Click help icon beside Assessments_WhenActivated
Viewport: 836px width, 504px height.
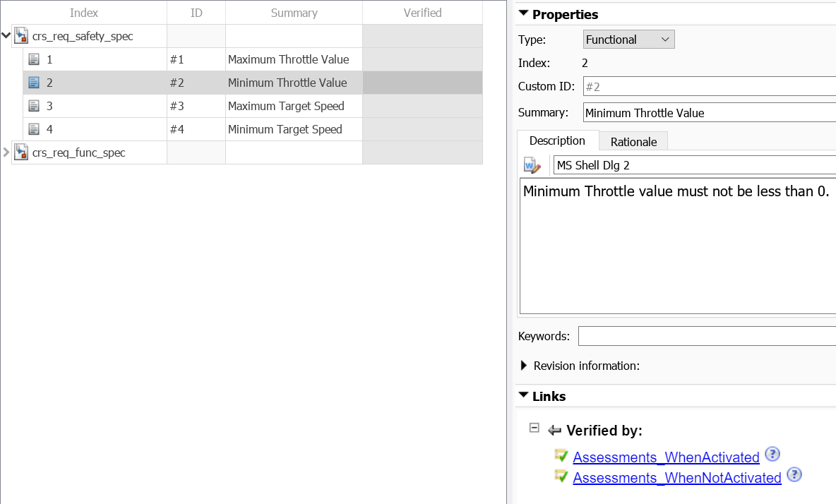pos(772,455)
